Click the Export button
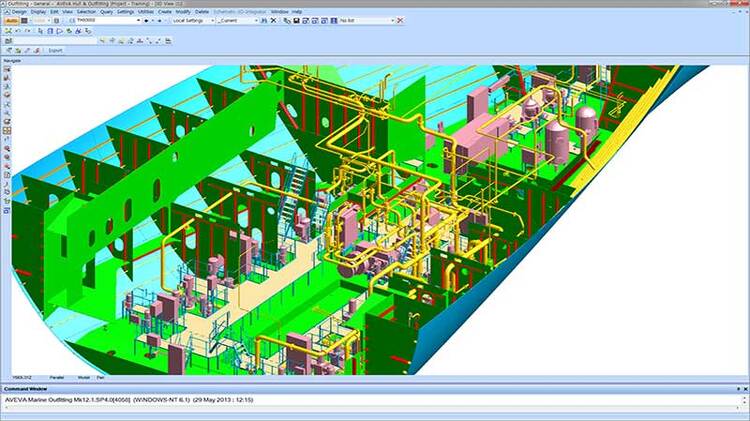Image resolution: width=750 pixels, height=421 pixels. [55, 49]
